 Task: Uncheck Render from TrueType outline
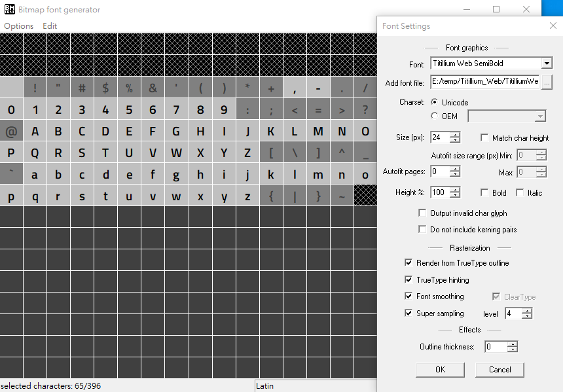pos(409,263)
